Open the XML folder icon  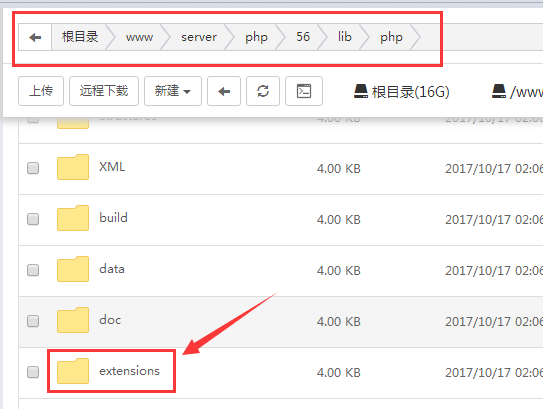coord(73,167)
